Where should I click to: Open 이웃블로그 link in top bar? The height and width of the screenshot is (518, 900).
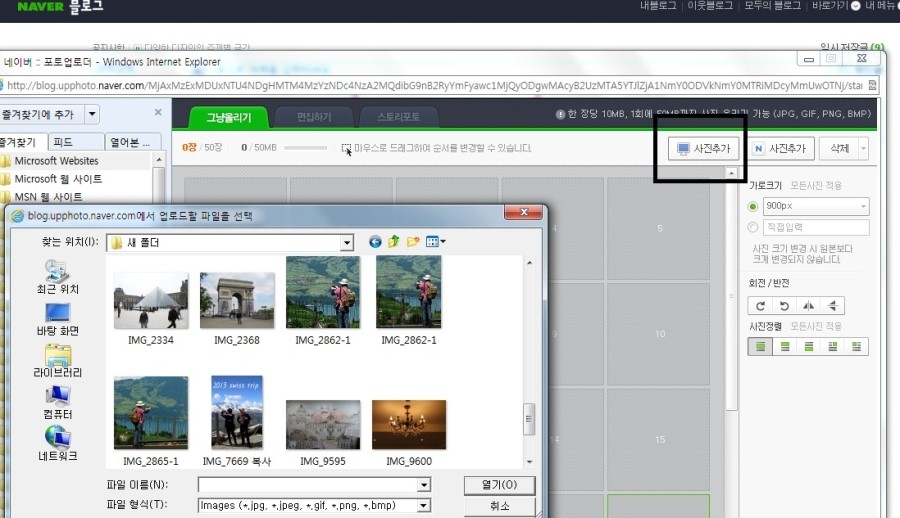click(711, 6)
